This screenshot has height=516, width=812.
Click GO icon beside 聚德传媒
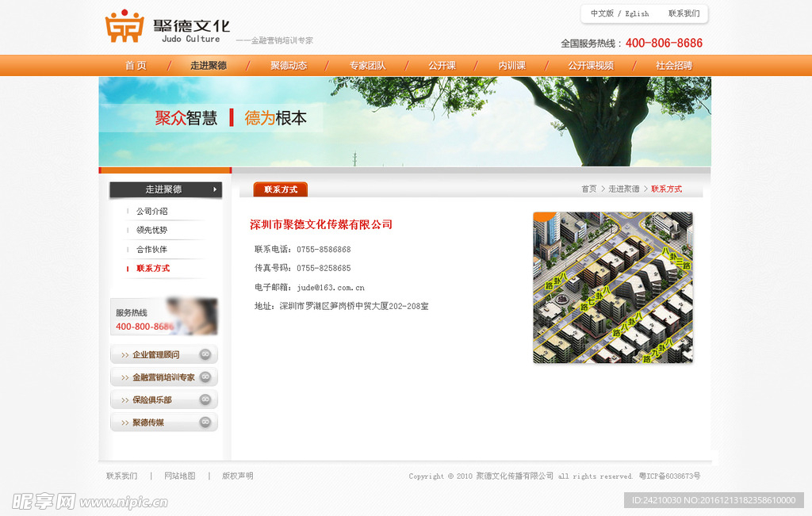click(205, 422)
